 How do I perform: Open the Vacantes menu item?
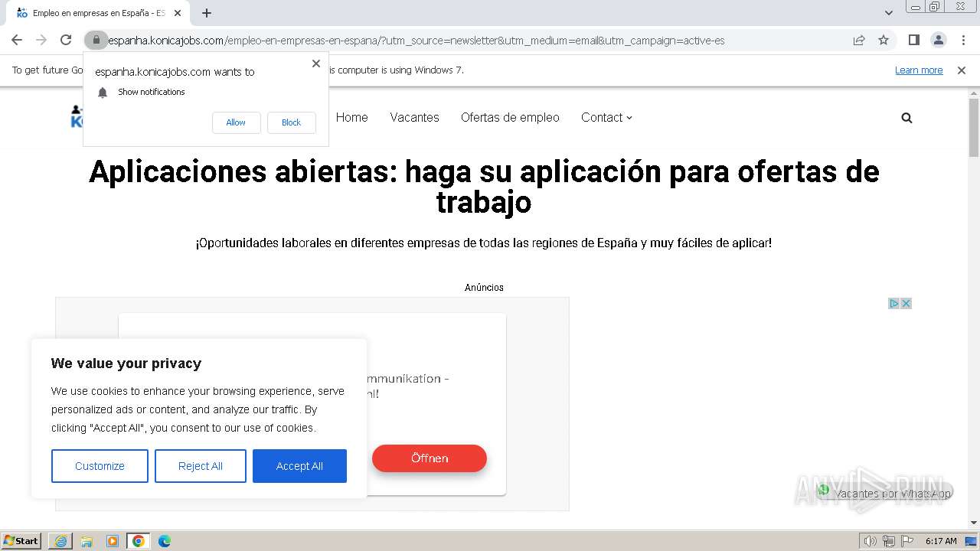point(414,118)
